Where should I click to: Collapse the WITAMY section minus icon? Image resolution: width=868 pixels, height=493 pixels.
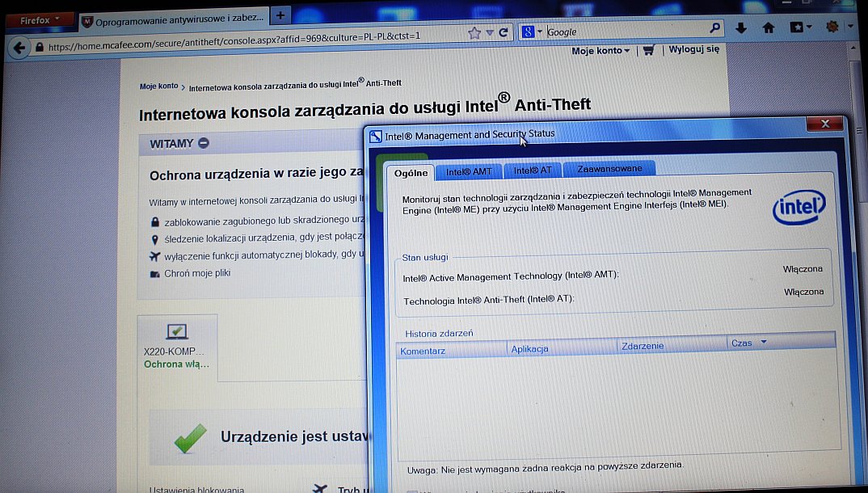pyautogui.click(x=203, y=143)
